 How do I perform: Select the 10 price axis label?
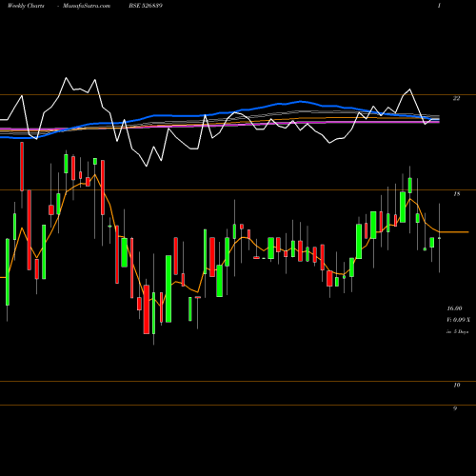coord(456,386)
